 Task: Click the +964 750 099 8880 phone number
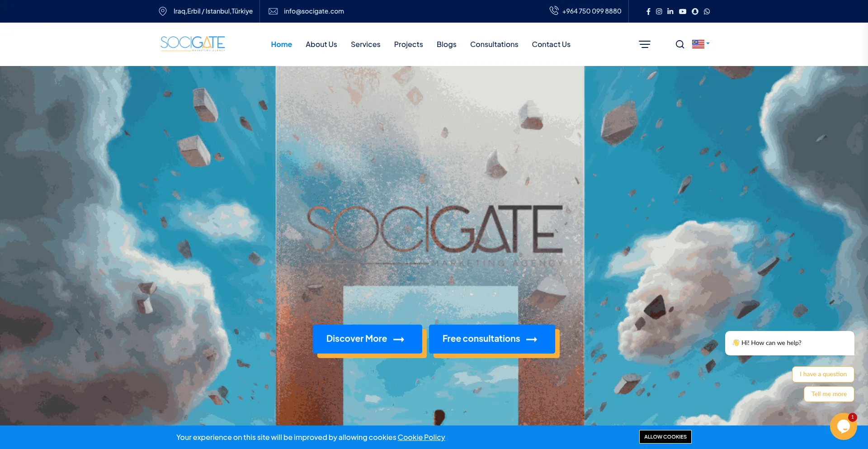coord(592,11)
